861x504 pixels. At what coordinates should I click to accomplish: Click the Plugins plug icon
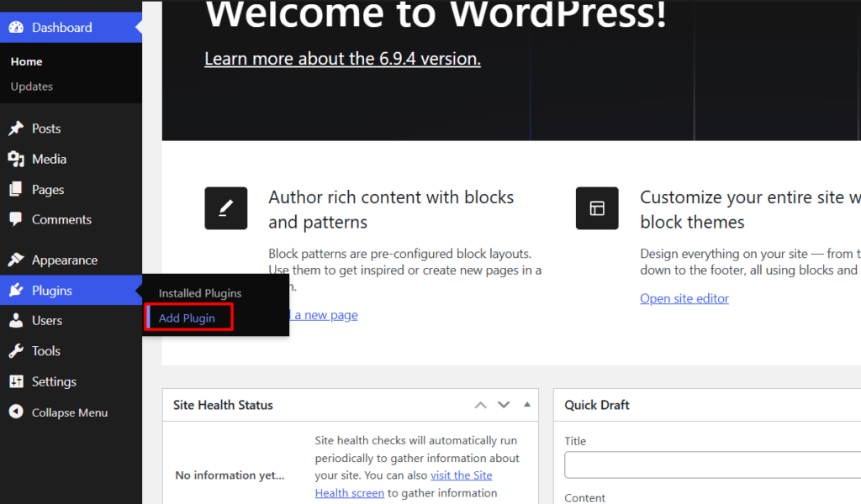coord(16,290)
